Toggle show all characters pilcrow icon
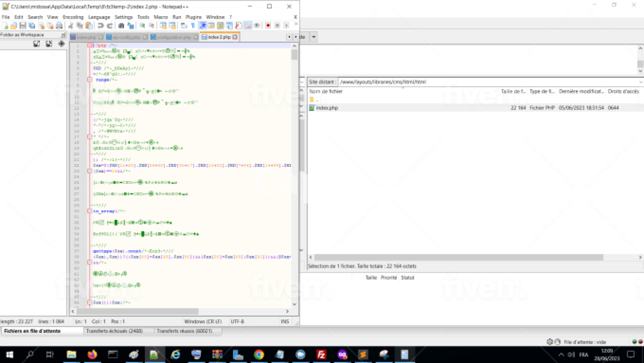The height and width of the screenshot is (363, 644). (193, 26)
